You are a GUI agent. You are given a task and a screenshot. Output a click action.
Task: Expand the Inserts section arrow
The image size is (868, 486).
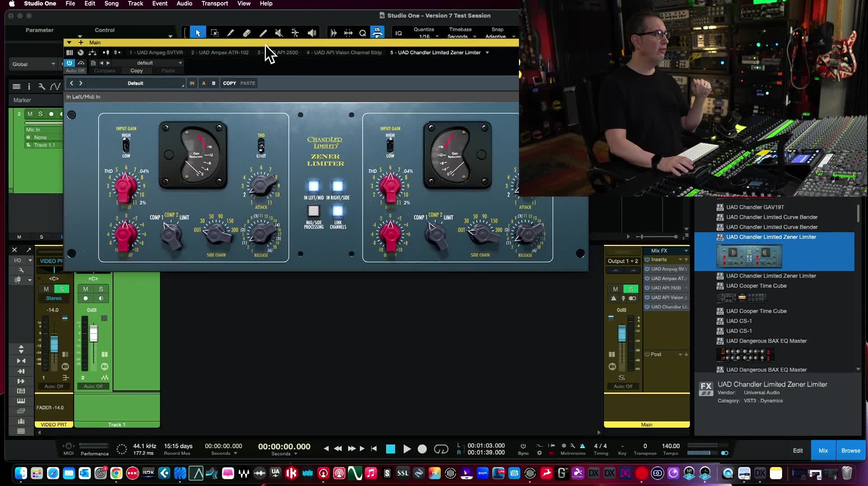tap(680, 260)
